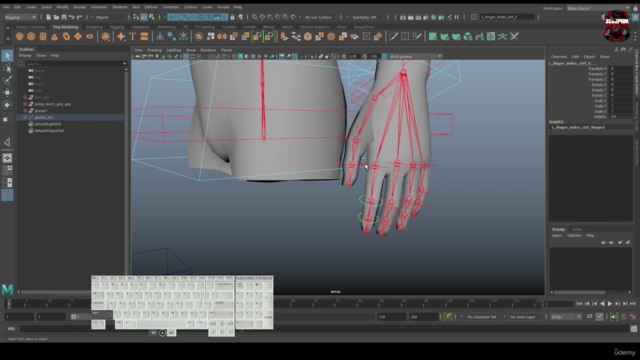Create a polygon cube from the shelf

point(31,37)
